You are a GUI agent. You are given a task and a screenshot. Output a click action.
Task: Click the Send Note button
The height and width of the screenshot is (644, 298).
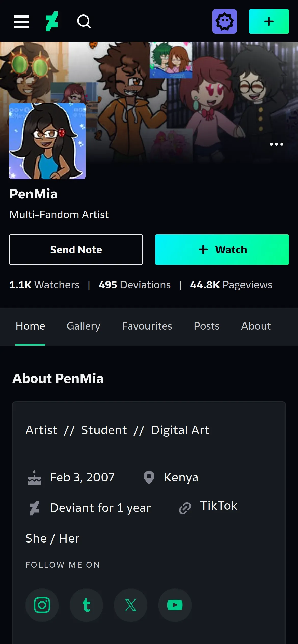tap(76, 250)
